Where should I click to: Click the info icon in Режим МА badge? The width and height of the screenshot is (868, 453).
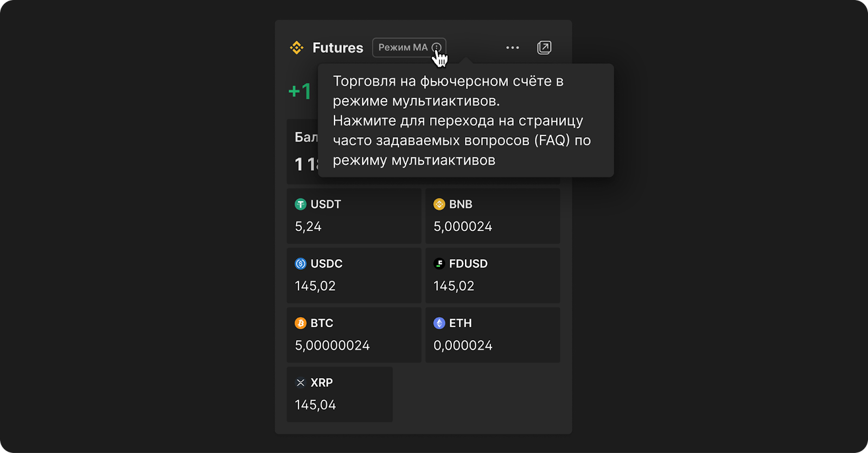click(436, 48)
